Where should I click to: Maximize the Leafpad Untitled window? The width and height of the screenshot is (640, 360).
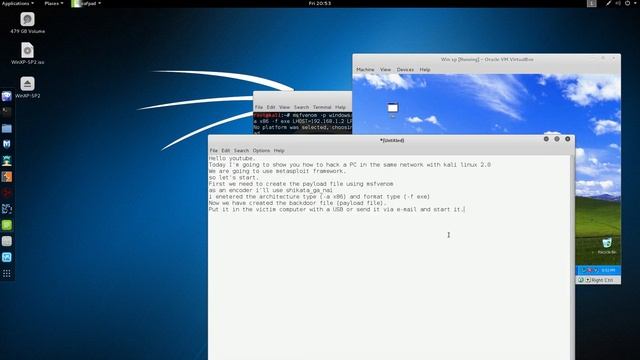click(557, 139)
